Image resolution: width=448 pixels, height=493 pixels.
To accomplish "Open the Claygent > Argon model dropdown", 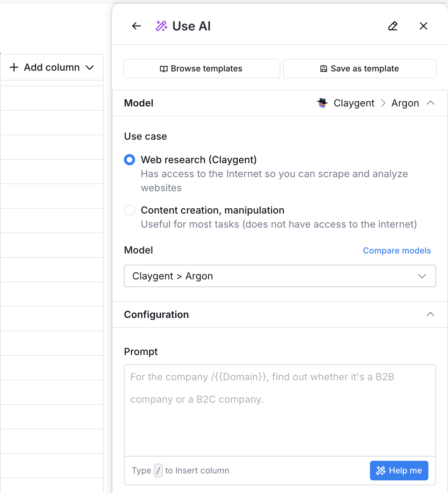I will point(280,276).
